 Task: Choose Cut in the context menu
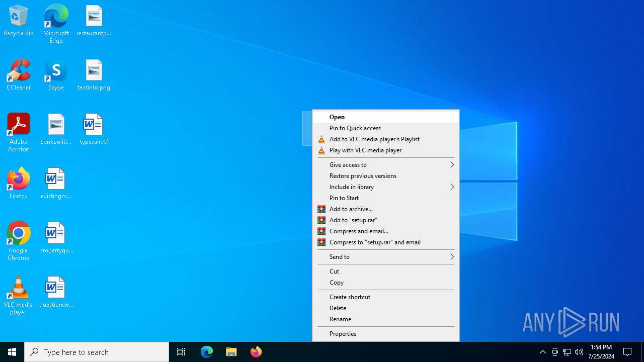click(x=386, y=271)
